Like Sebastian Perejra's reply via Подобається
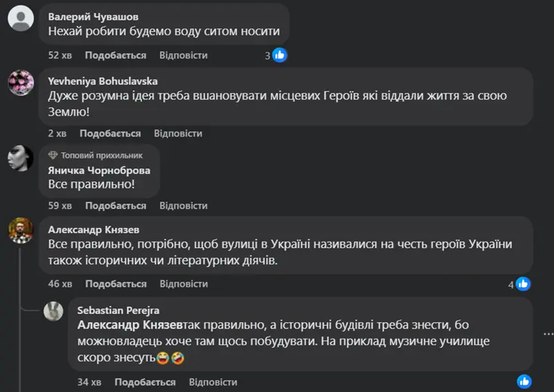The image size is (554, 392). pyautogui.click(x=145, y=382)
